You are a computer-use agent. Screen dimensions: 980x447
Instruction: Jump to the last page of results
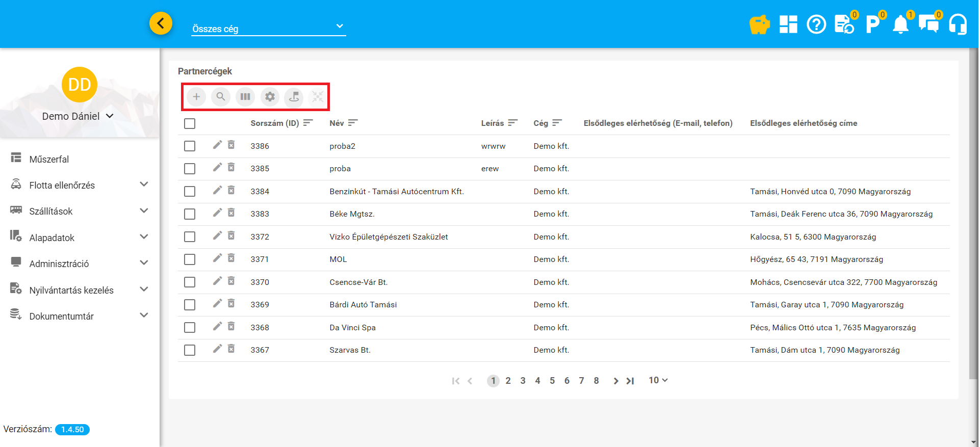pyautogui.click(x=631, y=381)
